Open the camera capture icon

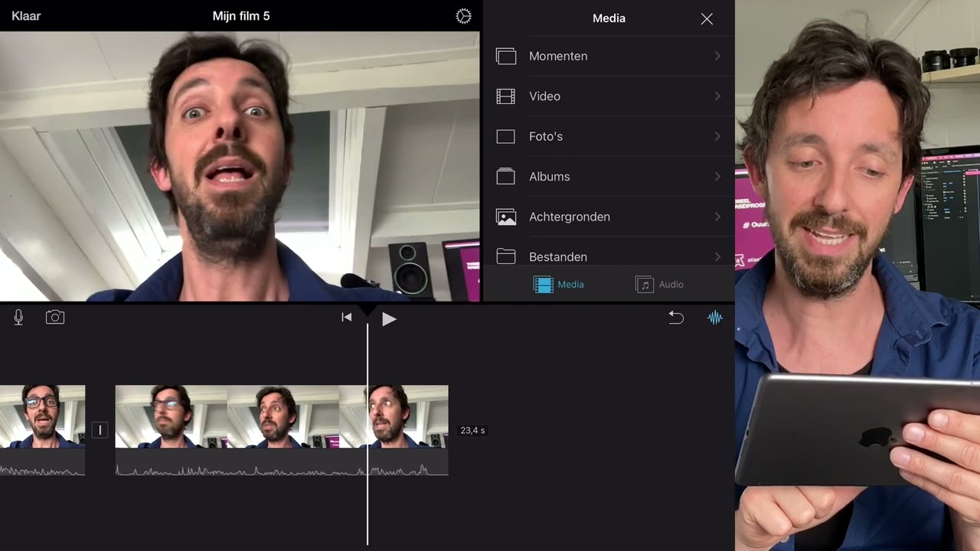pyautogui.click(x=55, y=317)
